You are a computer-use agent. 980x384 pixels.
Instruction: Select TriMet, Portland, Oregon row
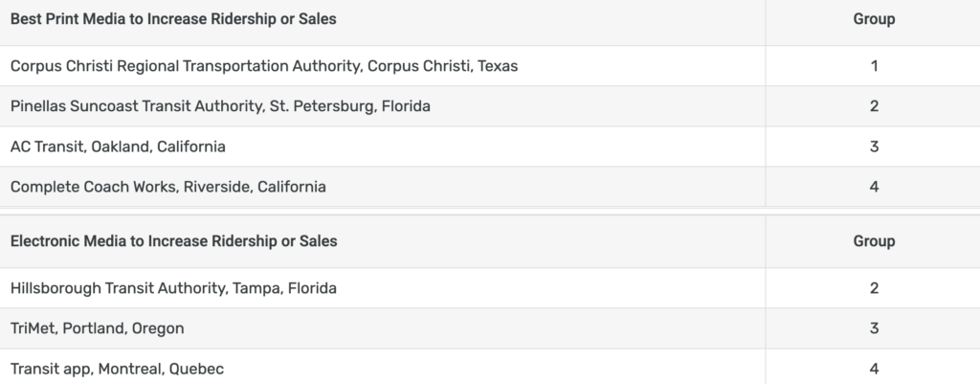pyautogui.click(x=97, y=328)
